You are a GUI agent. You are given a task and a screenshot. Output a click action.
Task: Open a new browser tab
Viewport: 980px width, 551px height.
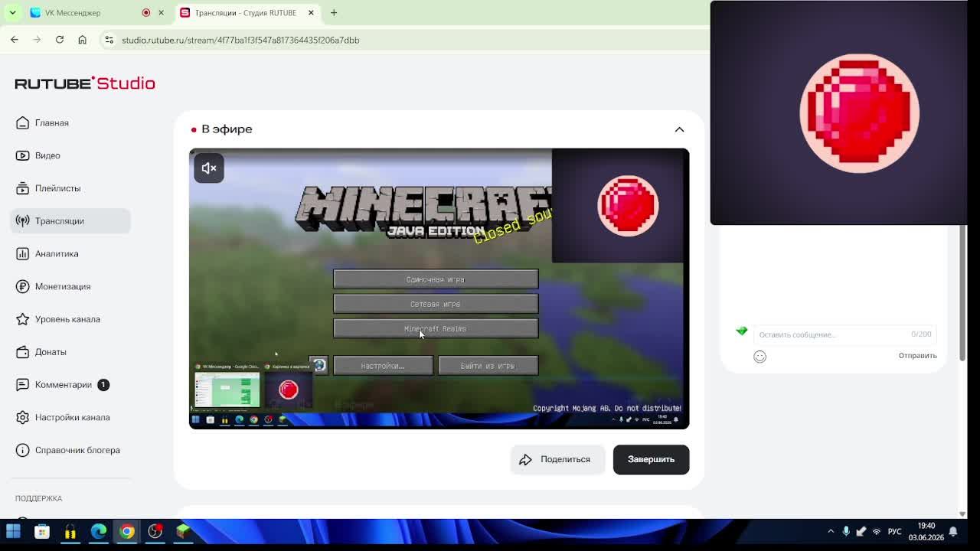click(334, 13)
